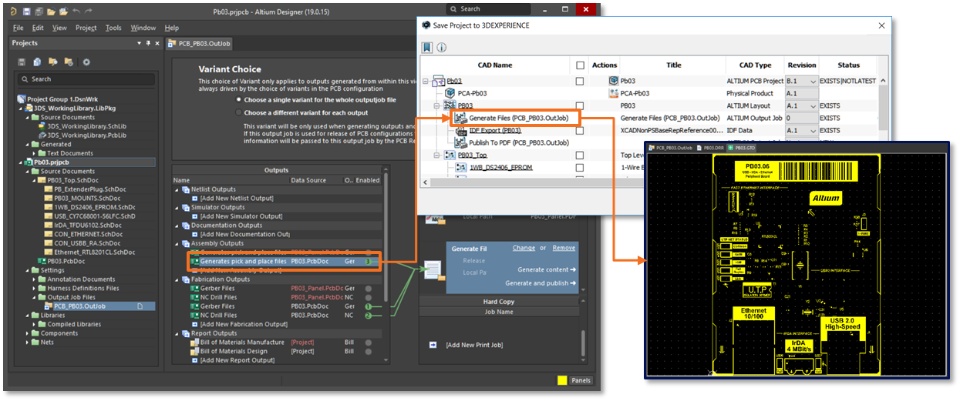Click the Publish To PDF output job icon
Image resolution: width=960 pixels, height=401 pixels.
click(461, 142)
